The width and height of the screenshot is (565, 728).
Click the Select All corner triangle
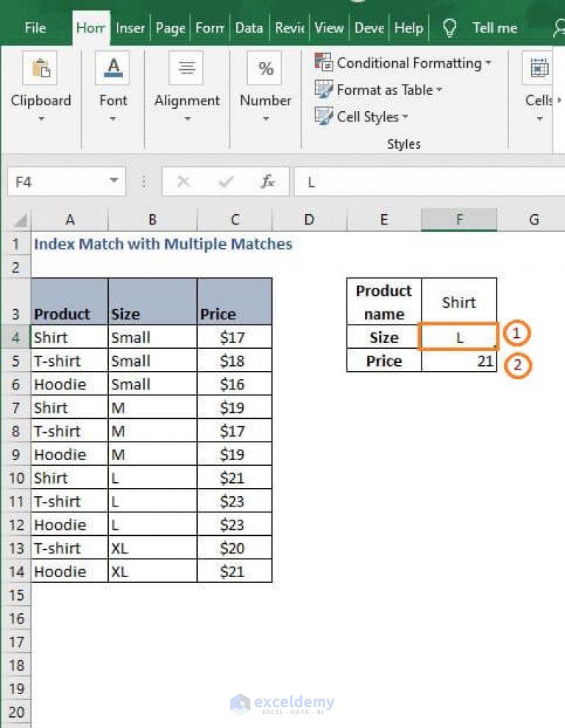20,221
